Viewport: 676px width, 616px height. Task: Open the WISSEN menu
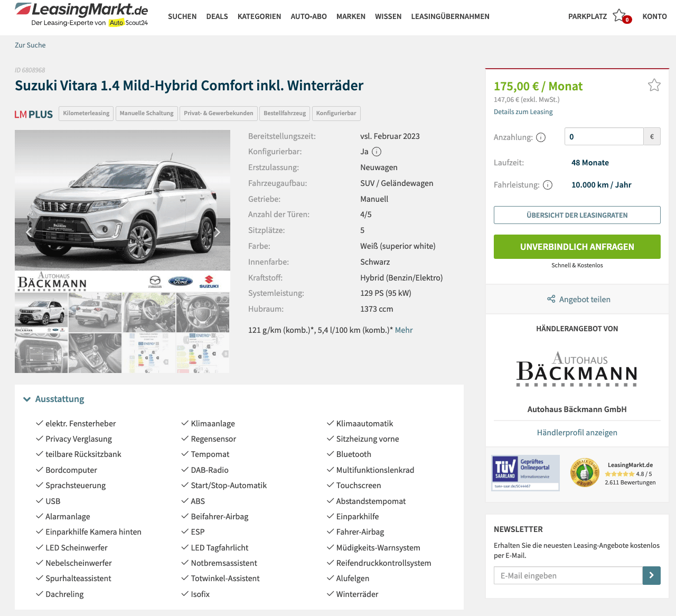(388, 16)
